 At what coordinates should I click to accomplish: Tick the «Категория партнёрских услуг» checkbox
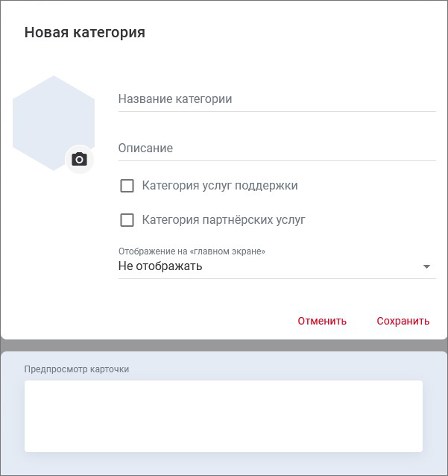[127, 220]
